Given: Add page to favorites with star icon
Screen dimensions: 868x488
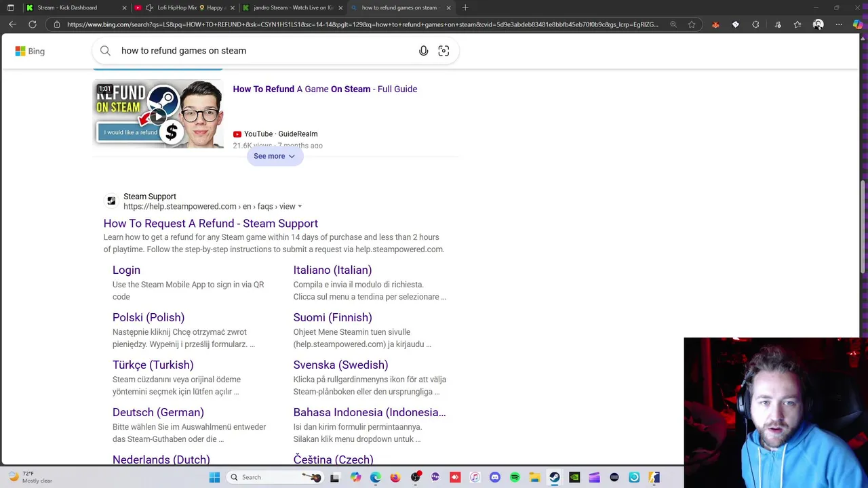Looking at the screenshot, I should click(692, 24).
